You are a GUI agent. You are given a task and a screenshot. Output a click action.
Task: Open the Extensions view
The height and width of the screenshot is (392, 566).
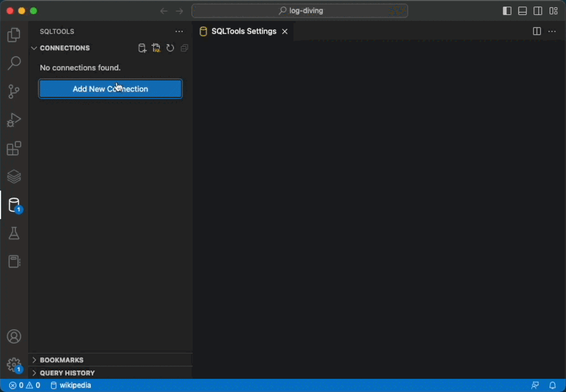[x=14, y=149]
